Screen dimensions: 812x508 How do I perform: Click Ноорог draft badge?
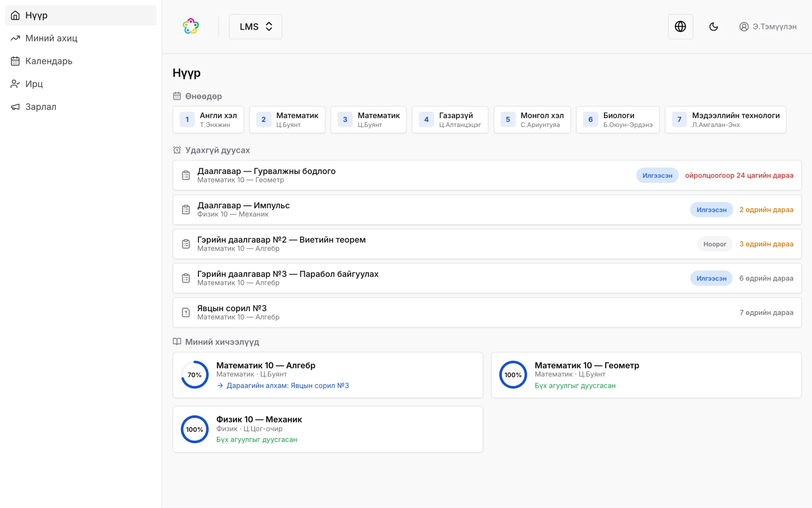click(715, 244)
